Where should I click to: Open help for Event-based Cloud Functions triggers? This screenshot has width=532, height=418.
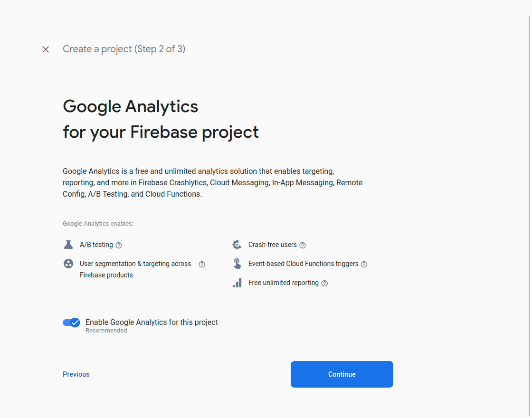tap(364, 264)
